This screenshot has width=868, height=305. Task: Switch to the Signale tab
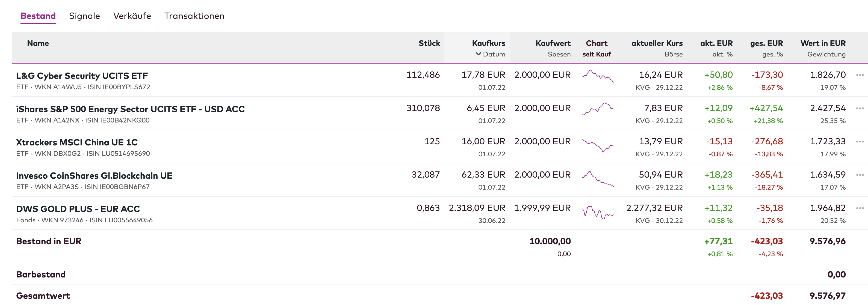[84, 16]
